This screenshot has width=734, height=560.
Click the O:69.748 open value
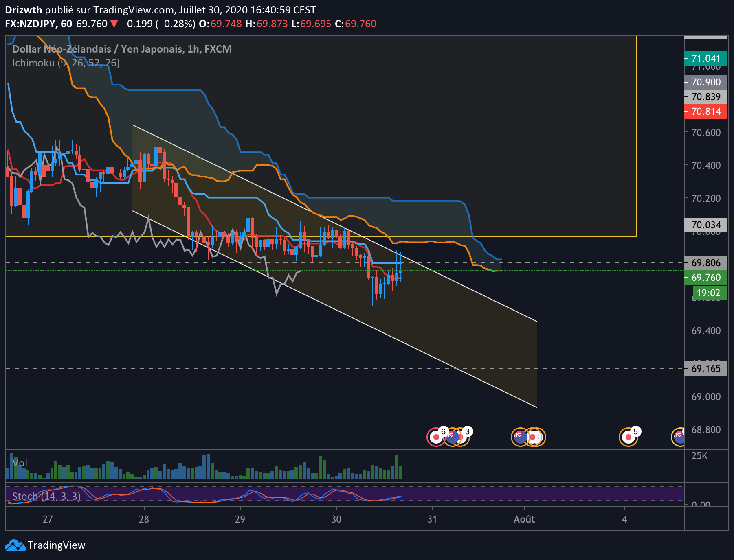[x=220, y=24]
